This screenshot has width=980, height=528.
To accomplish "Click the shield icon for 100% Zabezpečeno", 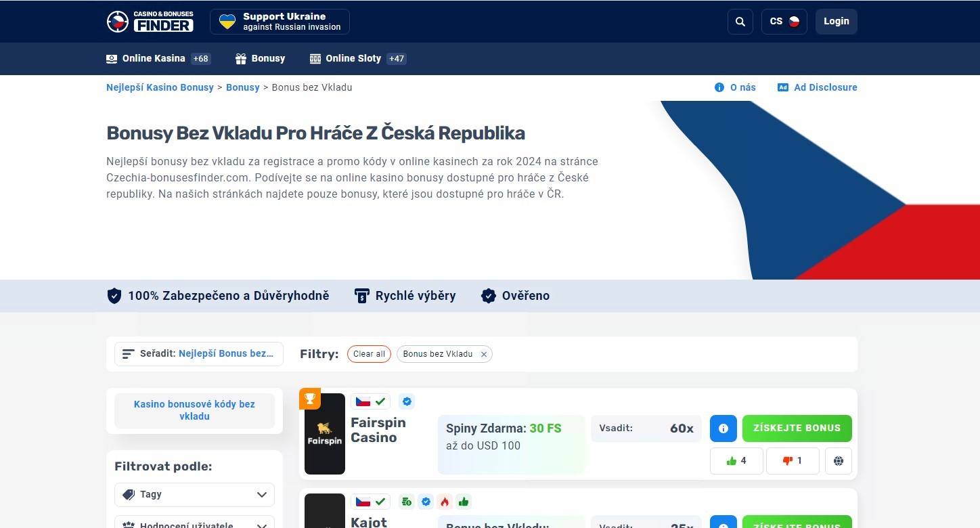I will [x=114, y=296].
